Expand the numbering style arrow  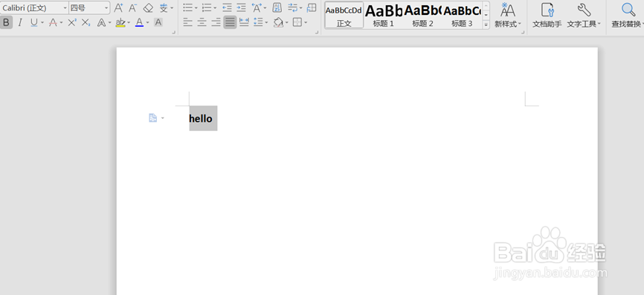click(215, 7)
